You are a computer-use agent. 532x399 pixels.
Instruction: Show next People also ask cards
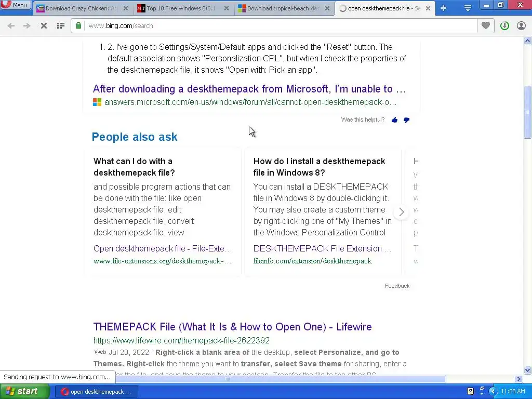[x=402, y=212]
